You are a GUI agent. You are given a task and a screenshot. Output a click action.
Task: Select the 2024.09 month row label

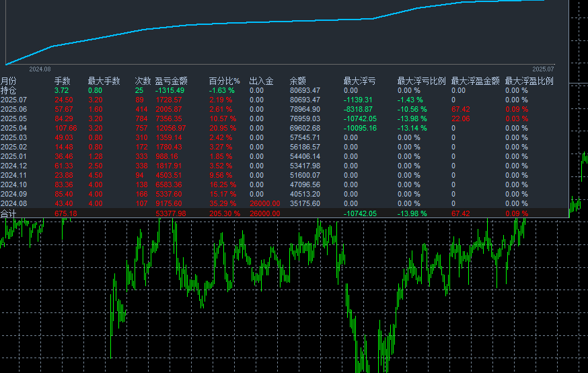click(14, 194)
